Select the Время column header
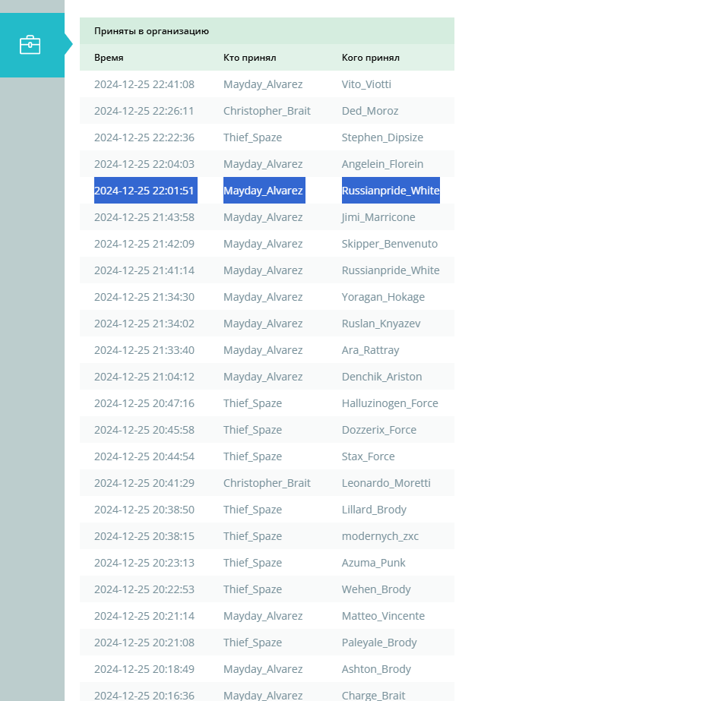The height and width of the screenshot is (701, 728). click(x=109, y=58)
